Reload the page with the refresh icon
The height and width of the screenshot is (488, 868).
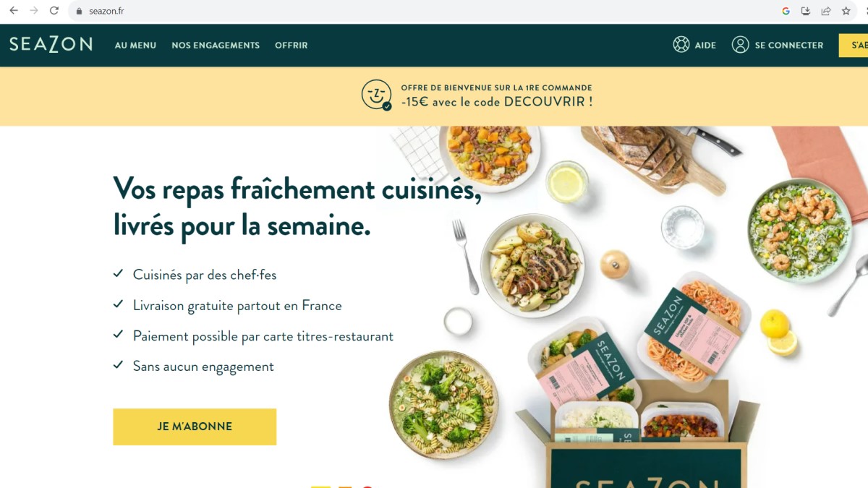[x=54, y=11]
